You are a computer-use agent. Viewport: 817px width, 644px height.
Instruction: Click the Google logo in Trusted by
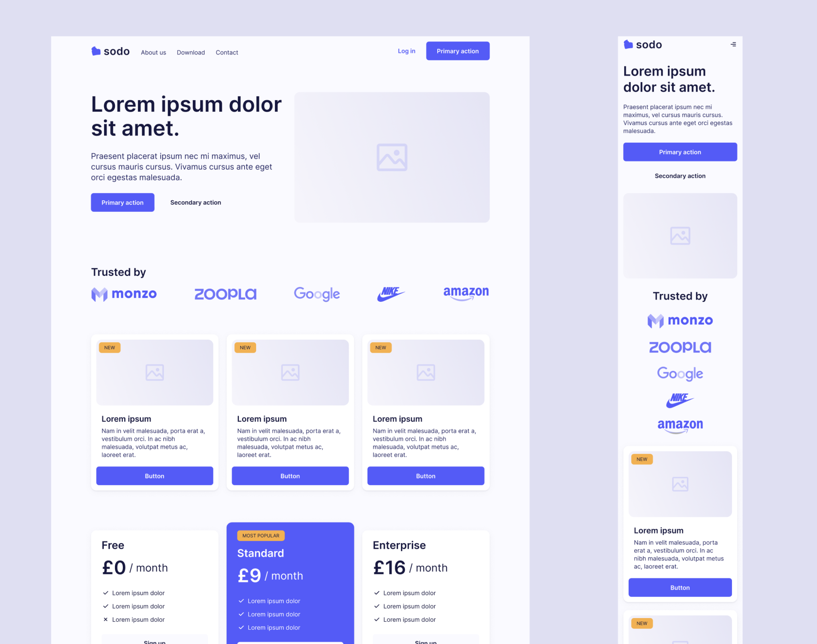pos(316,293)
